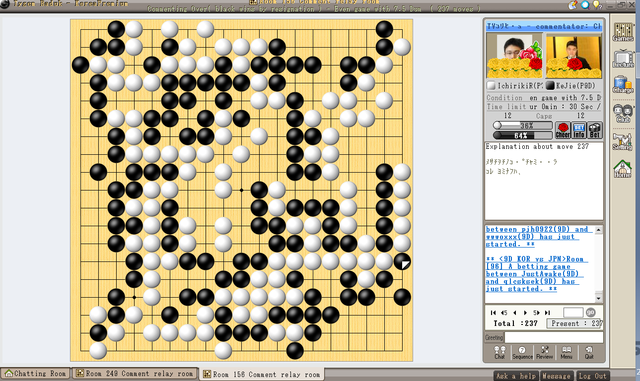The width and height of the screenshot is (640, 381).
Task: Send a rose with the Cheer button
Action: click(563, 130)
